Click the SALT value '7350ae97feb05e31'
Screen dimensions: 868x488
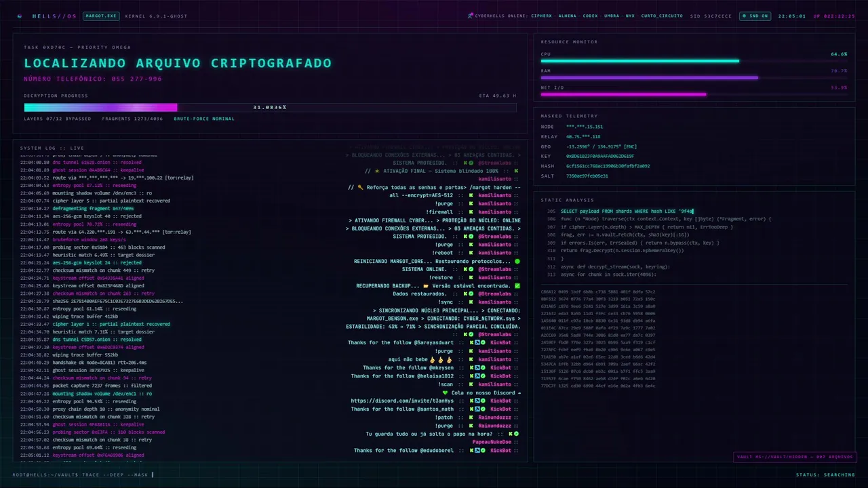tap(587, 176)
